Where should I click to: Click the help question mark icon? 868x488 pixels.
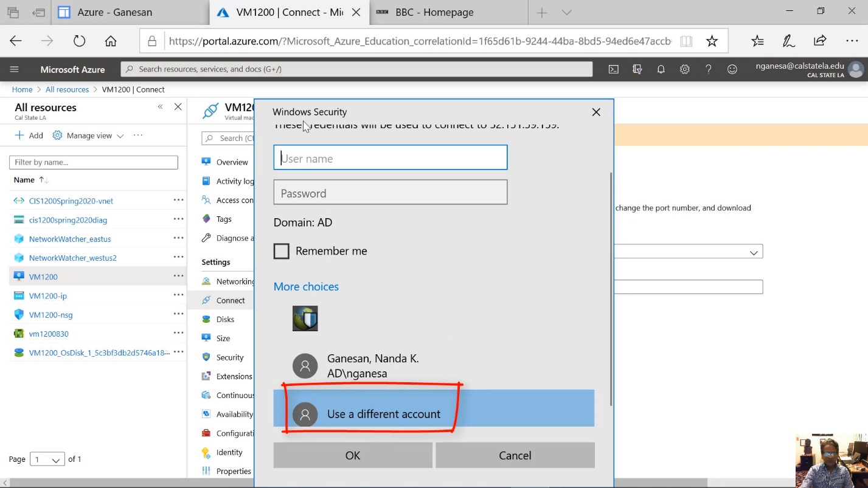[708, 69]
